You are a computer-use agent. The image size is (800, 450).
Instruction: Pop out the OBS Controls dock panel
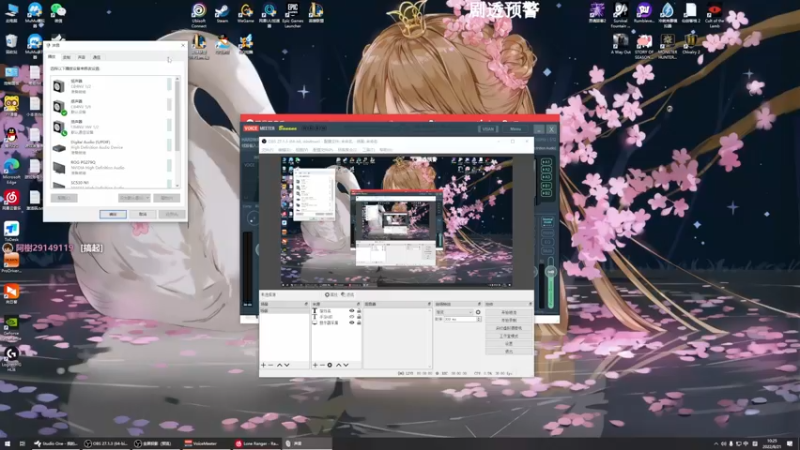pos(530,304)
